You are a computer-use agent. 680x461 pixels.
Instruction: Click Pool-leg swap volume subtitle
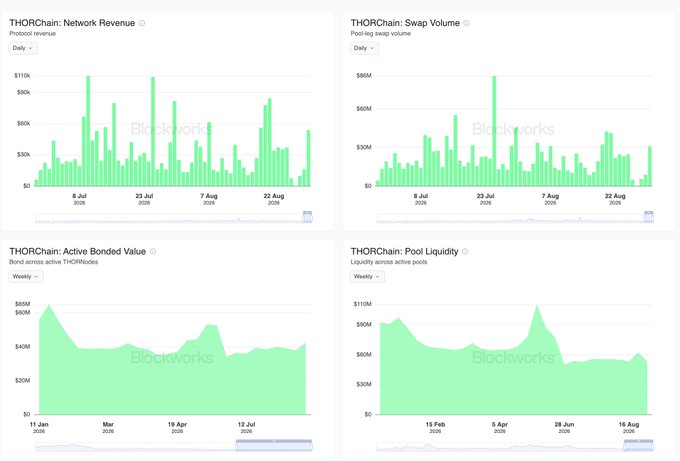tap(380, 33)
